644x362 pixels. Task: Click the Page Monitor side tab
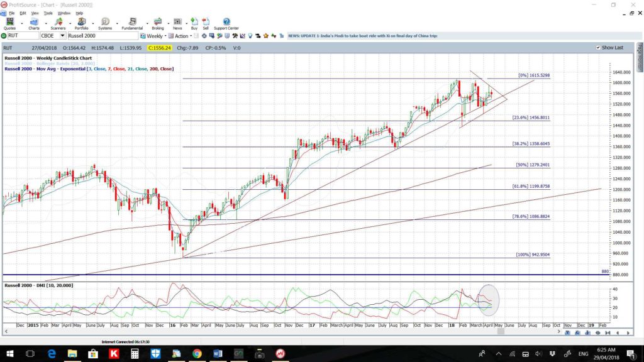(x=640, y=57)
